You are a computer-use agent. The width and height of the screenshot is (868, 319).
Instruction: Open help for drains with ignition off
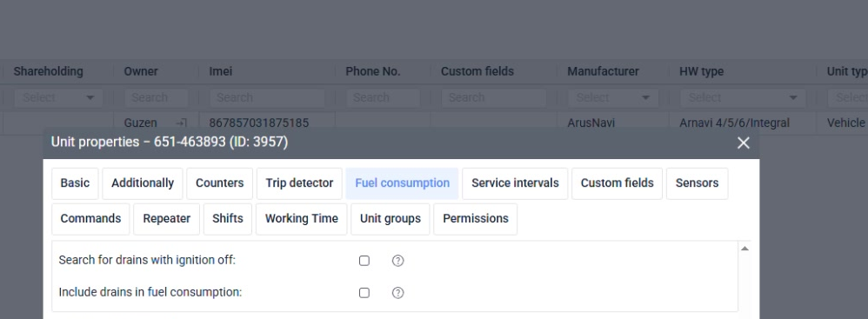pos(397,261)
